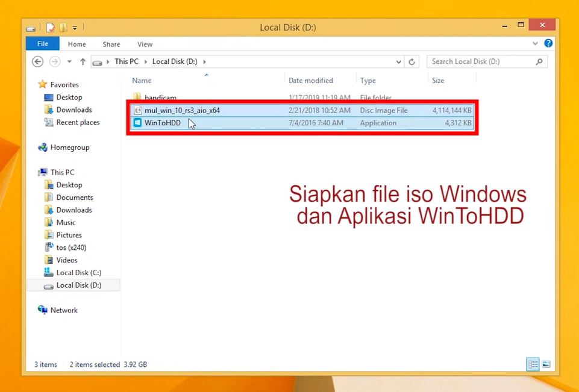Click the 4,114,144 KB size cell
Viewport: 579px width, 392px height.
pos(452,110)
